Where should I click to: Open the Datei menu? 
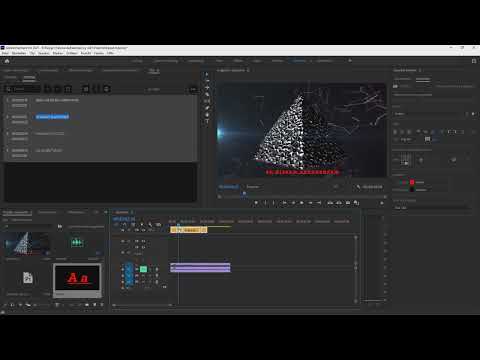6,53
